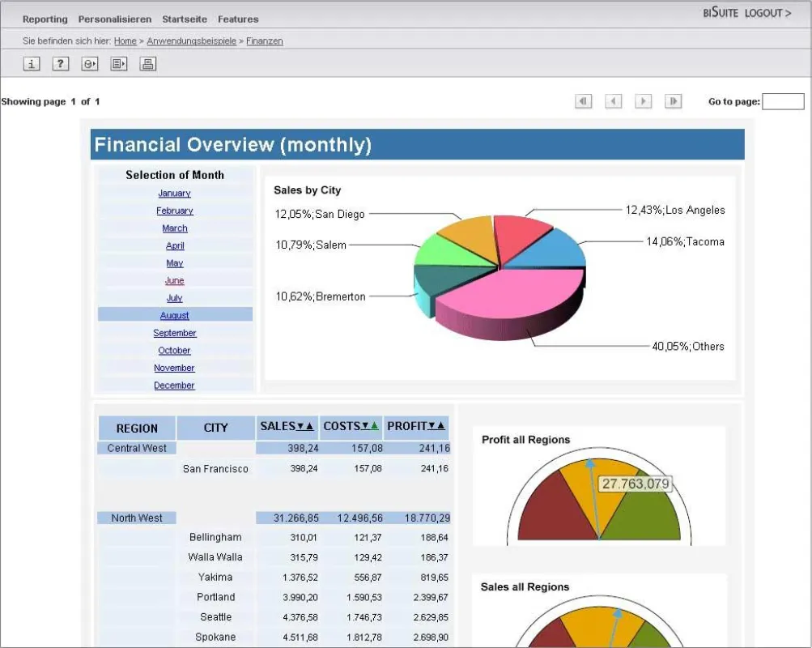The height and width of the screenshot is (648, 812).
Task: Open the Anwendungsbeispiele breadcrumb link
Action: tap(192, 41)
